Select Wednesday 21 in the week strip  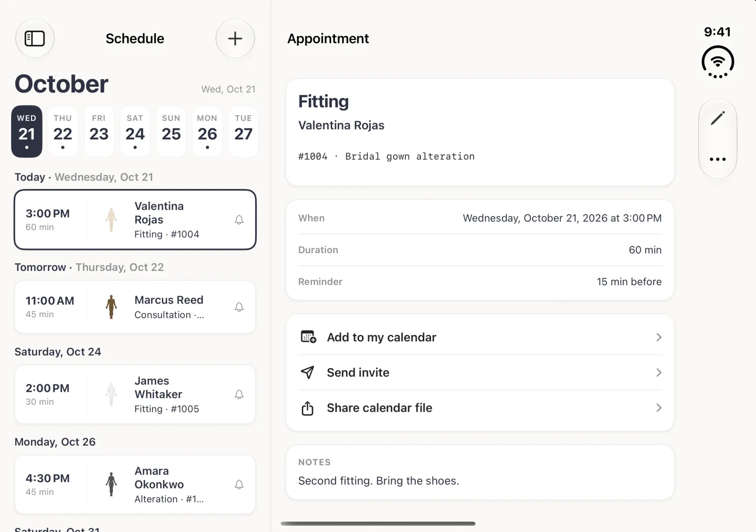[27, 132]
